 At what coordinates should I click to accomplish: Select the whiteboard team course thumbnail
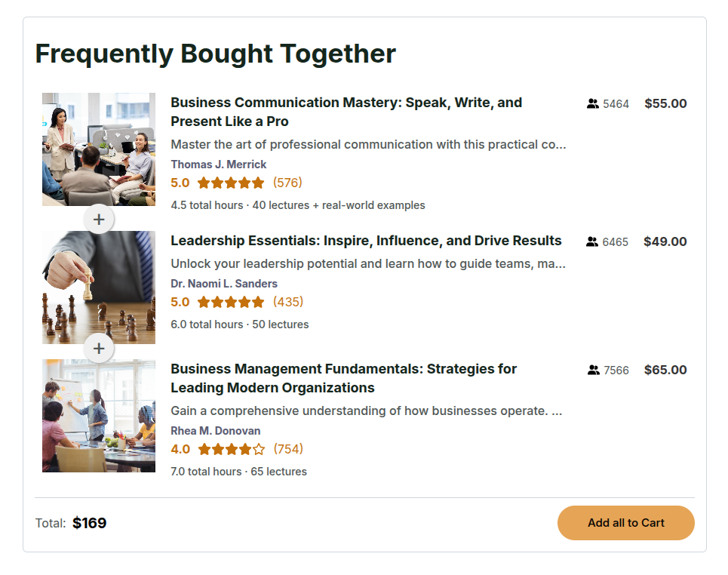(x=99, y=416)
